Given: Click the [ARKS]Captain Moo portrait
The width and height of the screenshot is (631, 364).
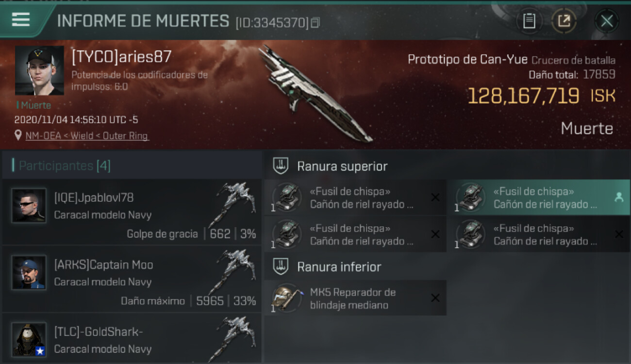Looking at the screenshot, I should click(29, 272).
